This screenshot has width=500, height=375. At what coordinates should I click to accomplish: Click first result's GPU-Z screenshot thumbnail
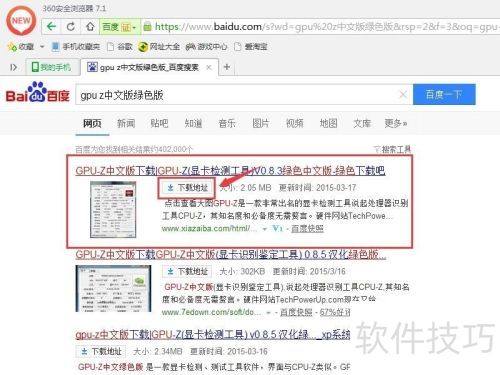[113, 209]
